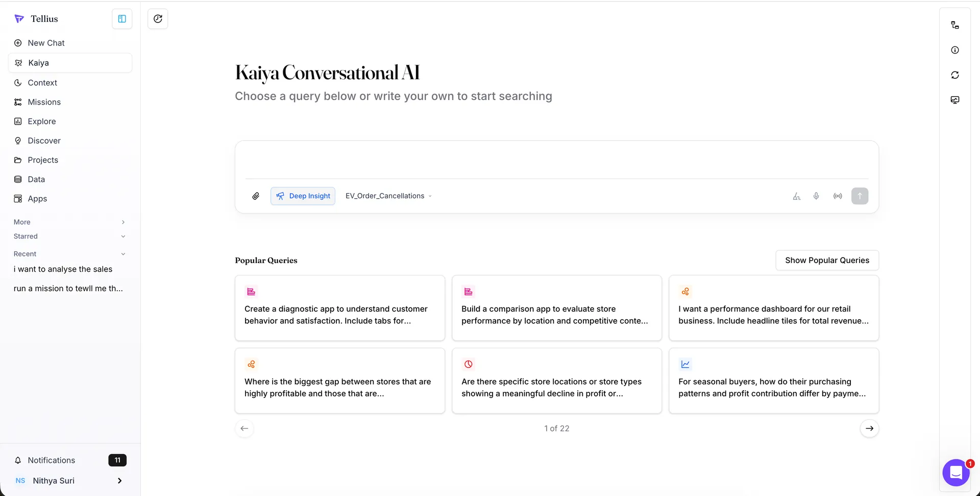Select 'I want a performance dashboard' query card

click(774, 308)
